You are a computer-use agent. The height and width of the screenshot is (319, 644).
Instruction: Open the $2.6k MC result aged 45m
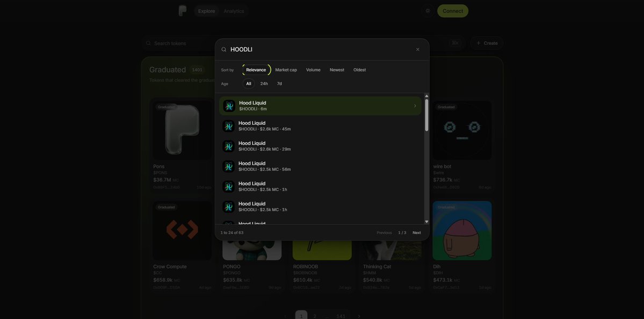point(320,126)
